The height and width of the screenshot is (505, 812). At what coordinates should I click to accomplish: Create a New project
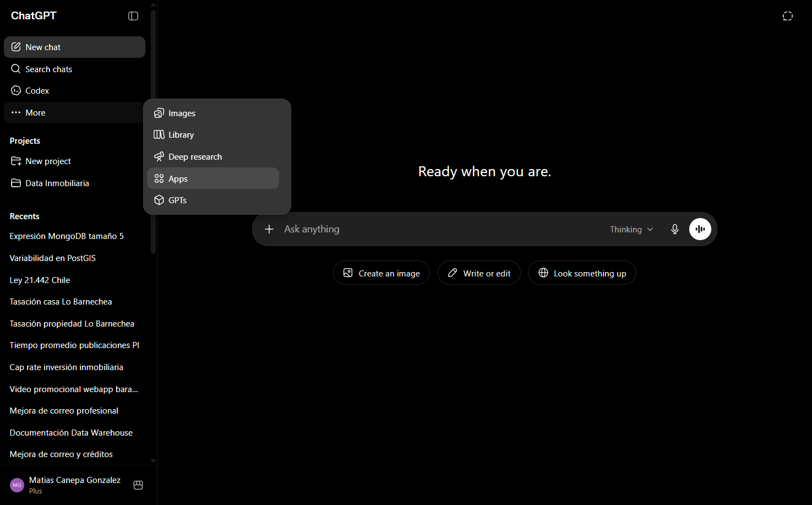[x=74, y=161]
